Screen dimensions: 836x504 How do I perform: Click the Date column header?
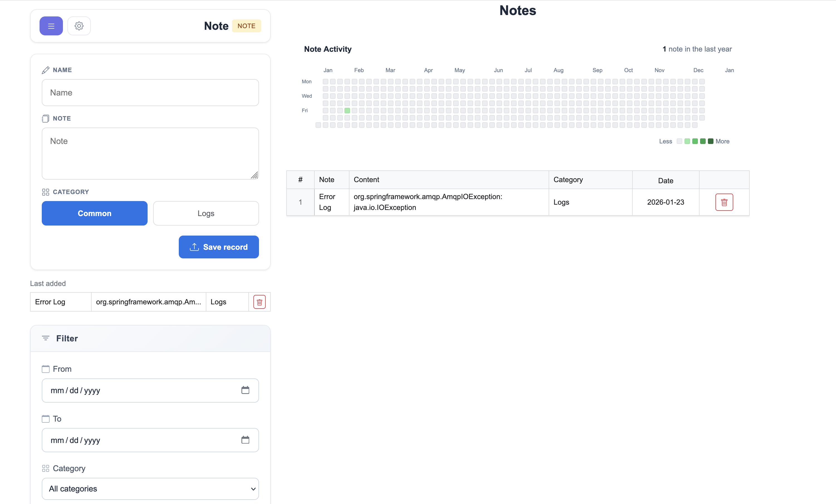coord(665,180)
